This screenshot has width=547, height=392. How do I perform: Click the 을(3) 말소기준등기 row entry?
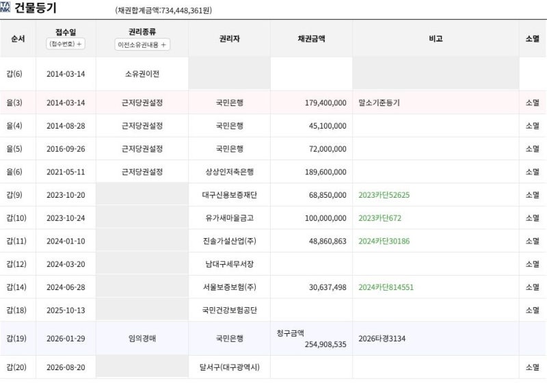point(273,103)
